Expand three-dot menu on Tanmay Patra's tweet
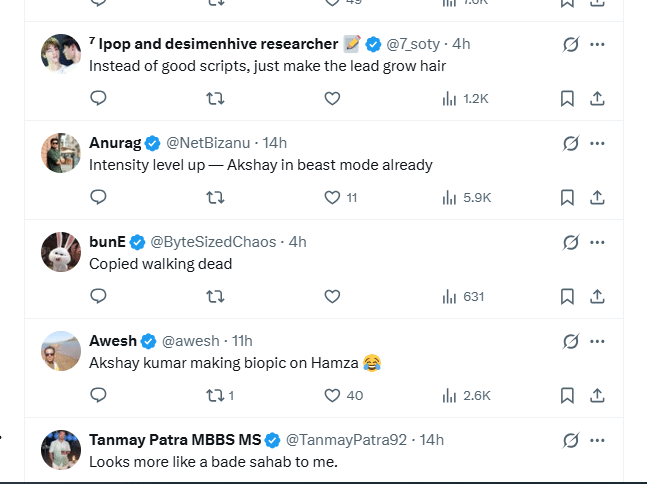Screen dimensions: 647x484 [x=598, y=440]
